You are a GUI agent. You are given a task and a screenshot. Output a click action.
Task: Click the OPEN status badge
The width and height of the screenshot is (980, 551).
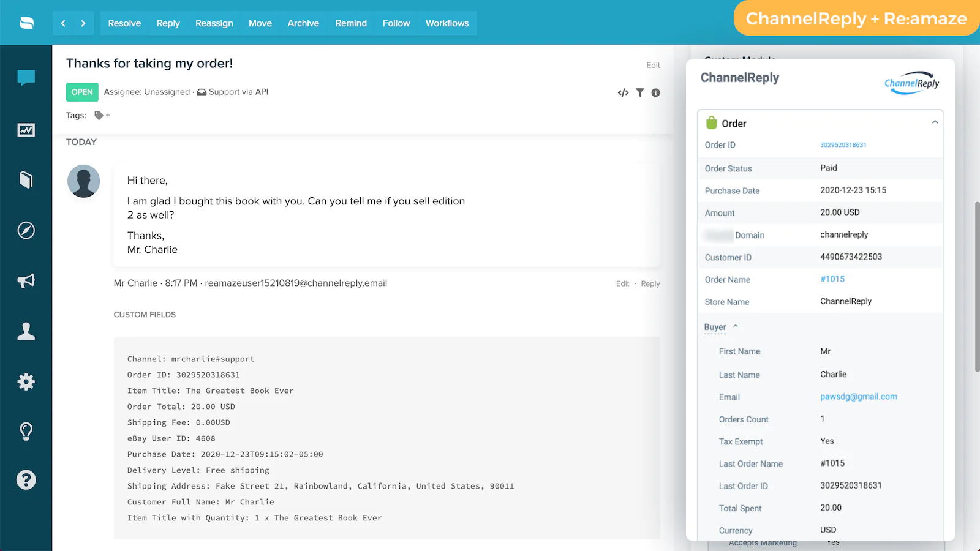(82, 92)
